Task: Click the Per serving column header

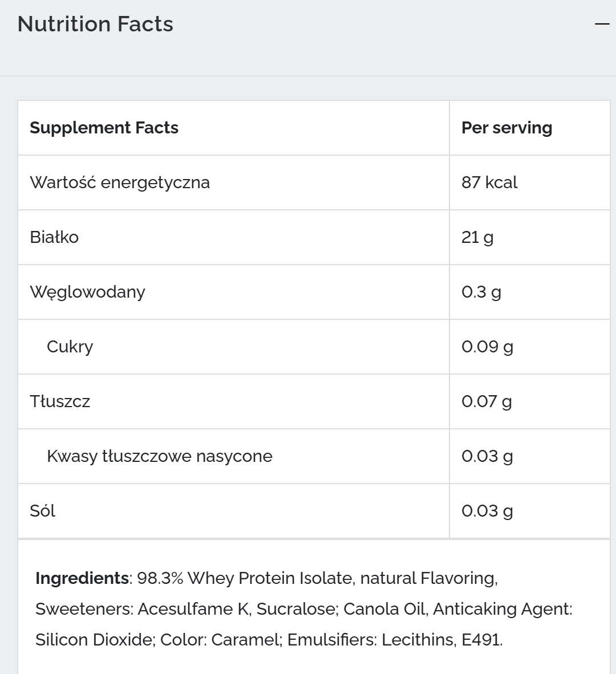Action: pyautogui.click(x=506, y=128)
